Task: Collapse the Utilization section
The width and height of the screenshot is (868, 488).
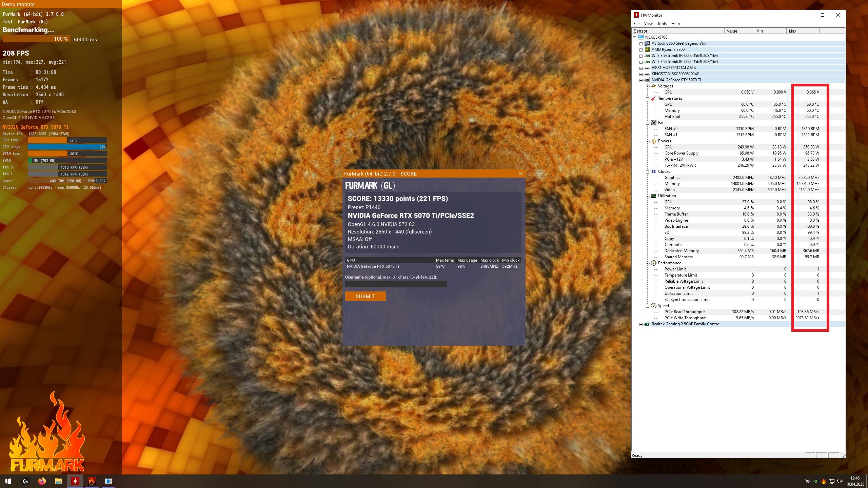Action: pos(647,196)
